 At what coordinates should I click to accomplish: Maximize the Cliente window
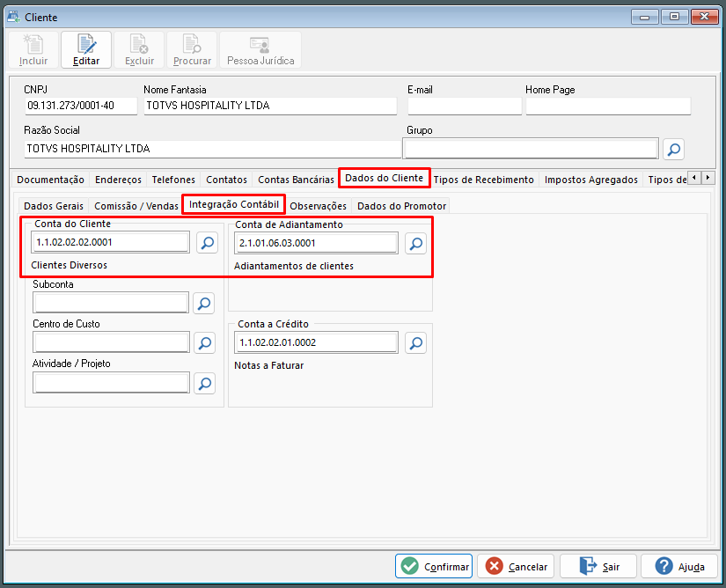675,17
